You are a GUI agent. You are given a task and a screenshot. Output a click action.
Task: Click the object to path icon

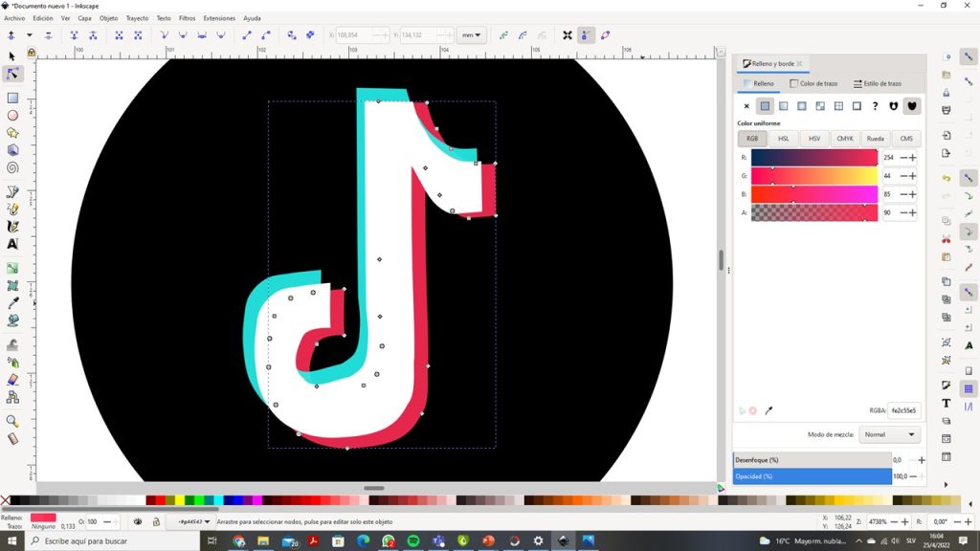pos(292,35)
